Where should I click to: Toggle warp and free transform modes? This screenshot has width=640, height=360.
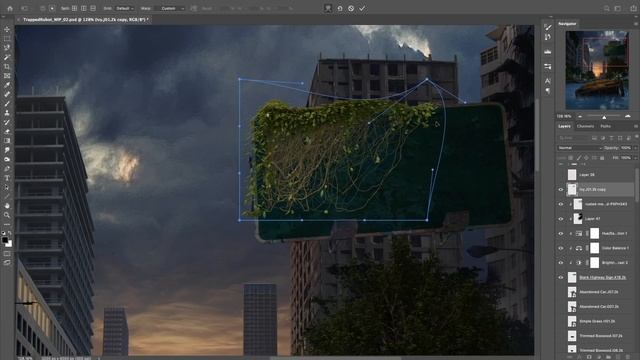pos(328,8)
